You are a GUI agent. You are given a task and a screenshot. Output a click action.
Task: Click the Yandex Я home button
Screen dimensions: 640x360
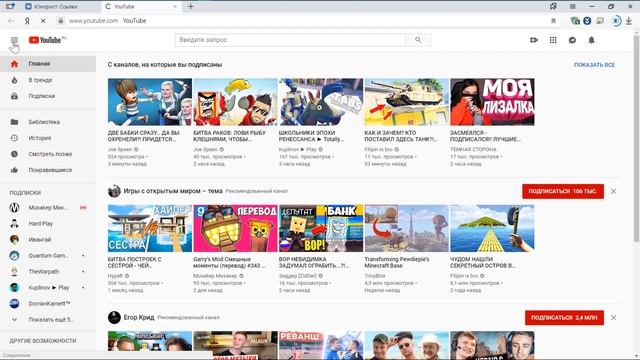click(27, 21)
